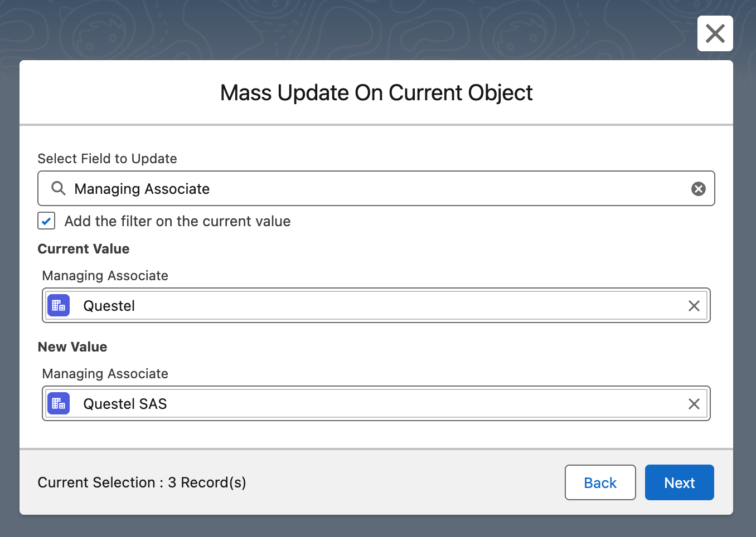Click the 'Add the filter on the current value' label
The height and width of the screenshot is (537, 756).
(x=177, y=221)
